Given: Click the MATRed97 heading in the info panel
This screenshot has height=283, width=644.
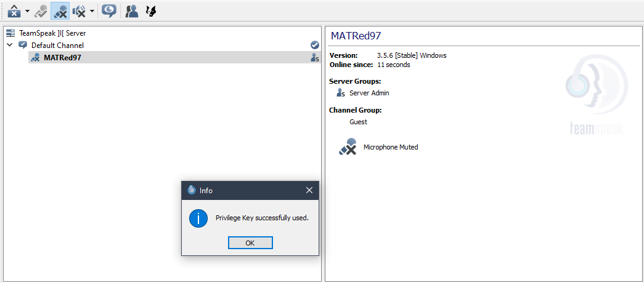Looking at the screenshot, I should click(x=356, y=36).
